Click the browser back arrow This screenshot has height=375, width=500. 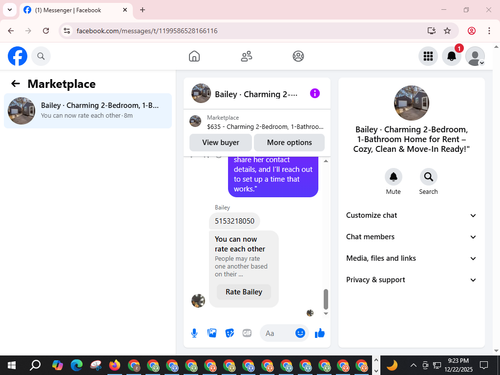coord(11,31)
